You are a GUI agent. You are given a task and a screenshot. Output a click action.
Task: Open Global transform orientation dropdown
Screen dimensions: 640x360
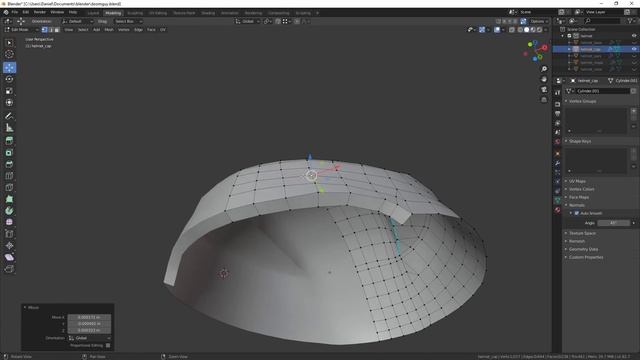(x=248, y=21)
